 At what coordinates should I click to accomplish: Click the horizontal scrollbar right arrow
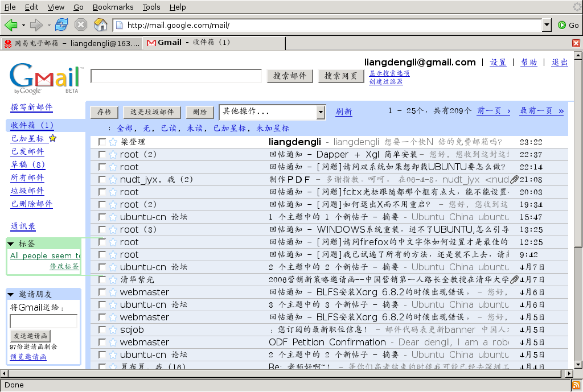(569, 373)
